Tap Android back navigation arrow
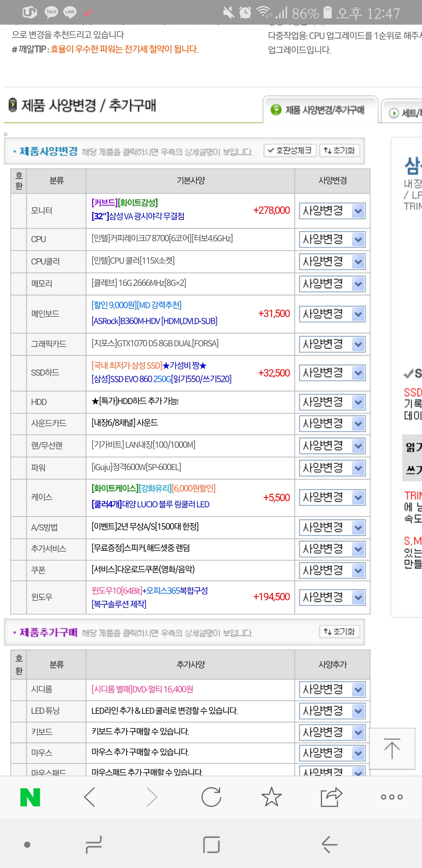422x868 pixels. tap(329, 845)
